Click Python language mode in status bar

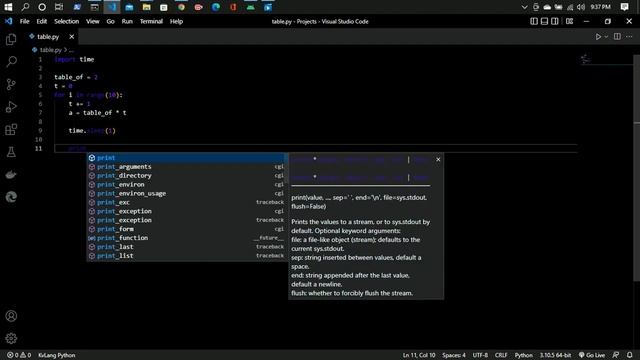coord(524,355)
